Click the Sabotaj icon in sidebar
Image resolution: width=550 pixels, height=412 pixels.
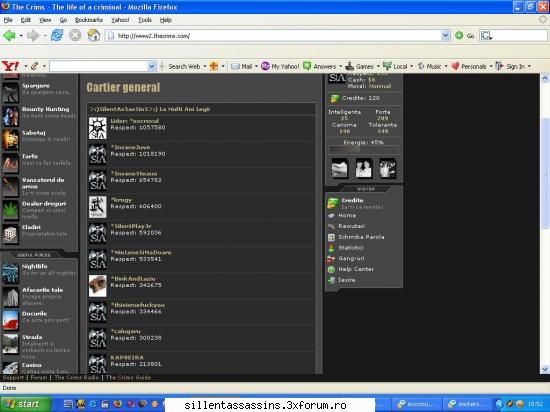[10, 139]
